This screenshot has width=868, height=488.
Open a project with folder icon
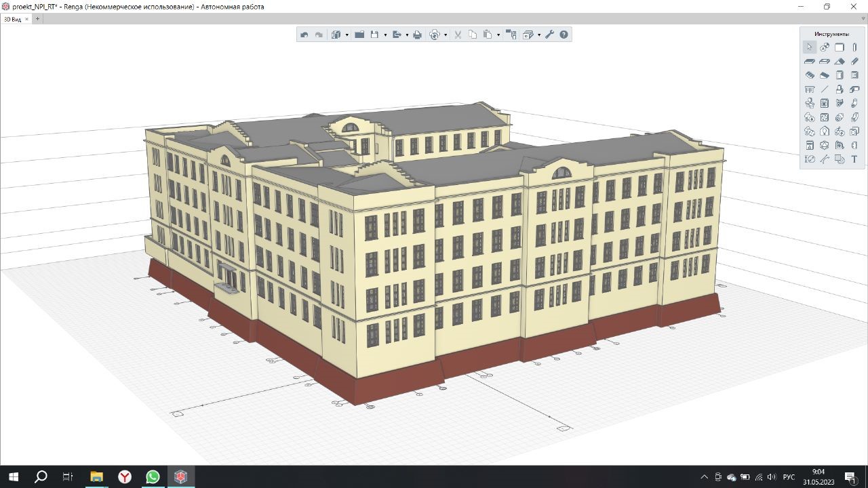[359, 35]
